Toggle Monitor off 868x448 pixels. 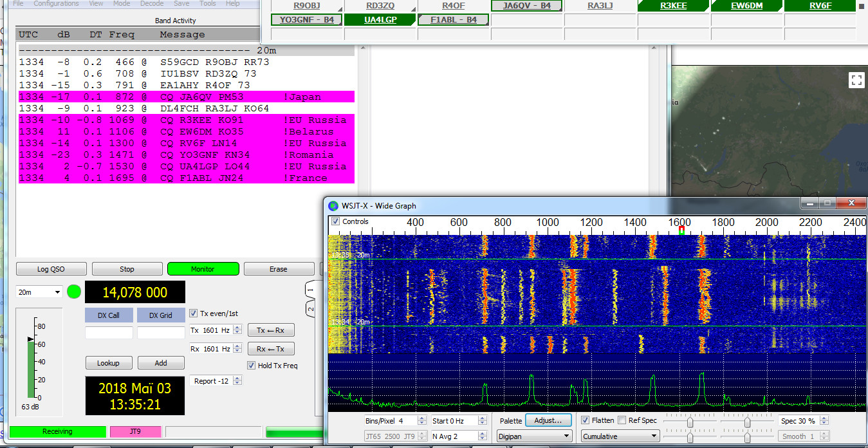203,268
